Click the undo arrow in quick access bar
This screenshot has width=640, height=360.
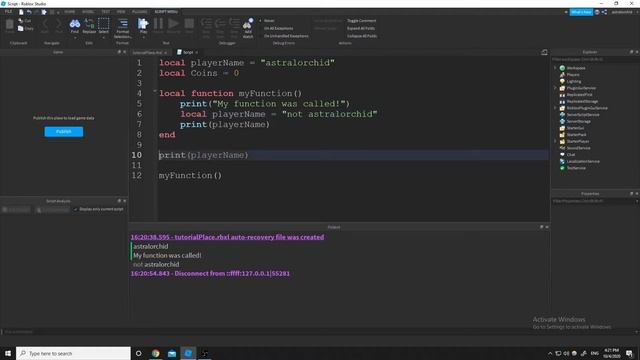[29, 12]
